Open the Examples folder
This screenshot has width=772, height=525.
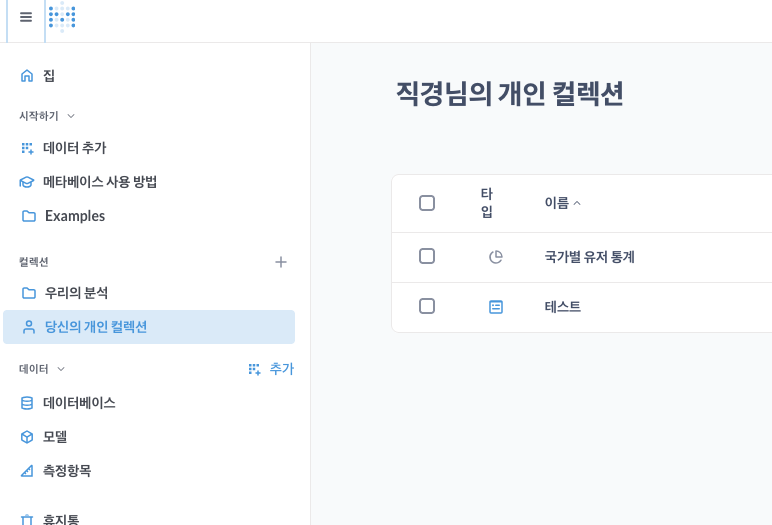[x=74, y=216]
